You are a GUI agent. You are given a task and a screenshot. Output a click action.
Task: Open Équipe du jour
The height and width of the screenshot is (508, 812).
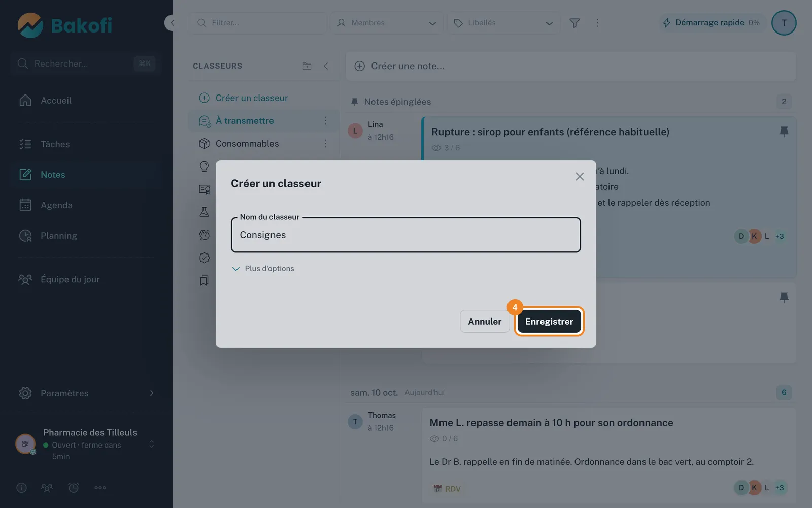[86, 279]
